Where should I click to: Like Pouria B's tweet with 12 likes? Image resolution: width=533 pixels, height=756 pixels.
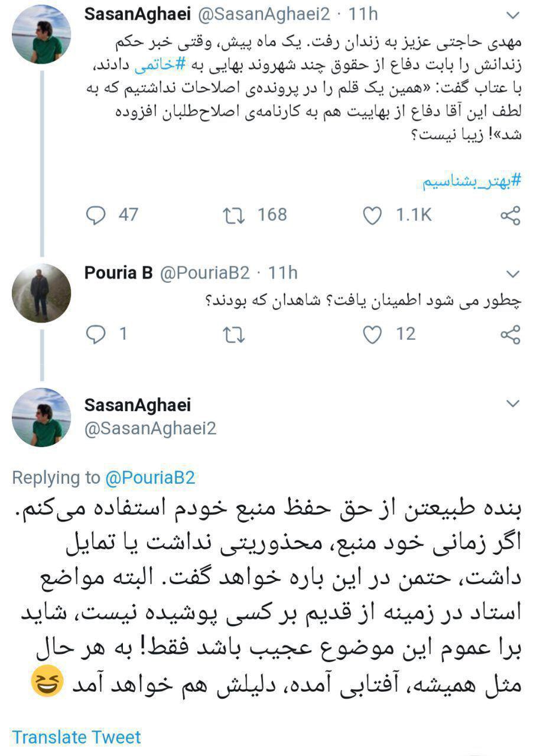click(x=372, y=335)
